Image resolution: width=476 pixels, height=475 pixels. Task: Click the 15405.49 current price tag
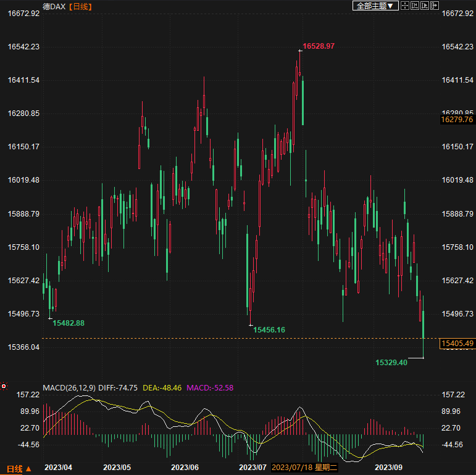click(457, 343)
